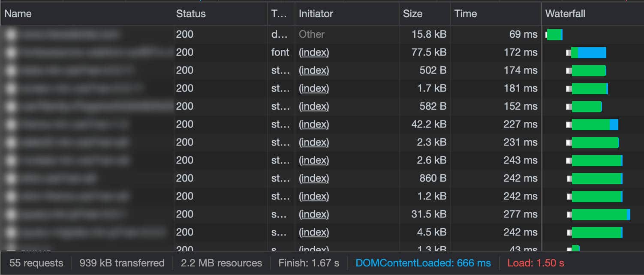This screenshot has width=644, height=275.
Task: Click the file icon of the 77.5 kB font request
Action: click(12, 53)
